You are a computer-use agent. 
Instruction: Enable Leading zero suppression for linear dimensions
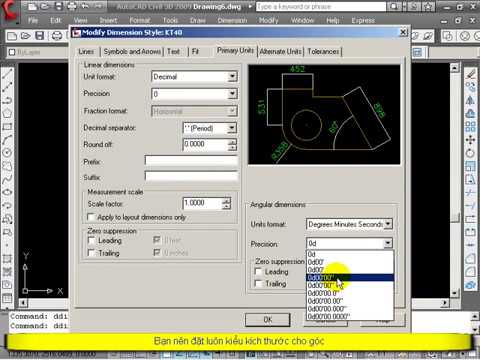91,240
